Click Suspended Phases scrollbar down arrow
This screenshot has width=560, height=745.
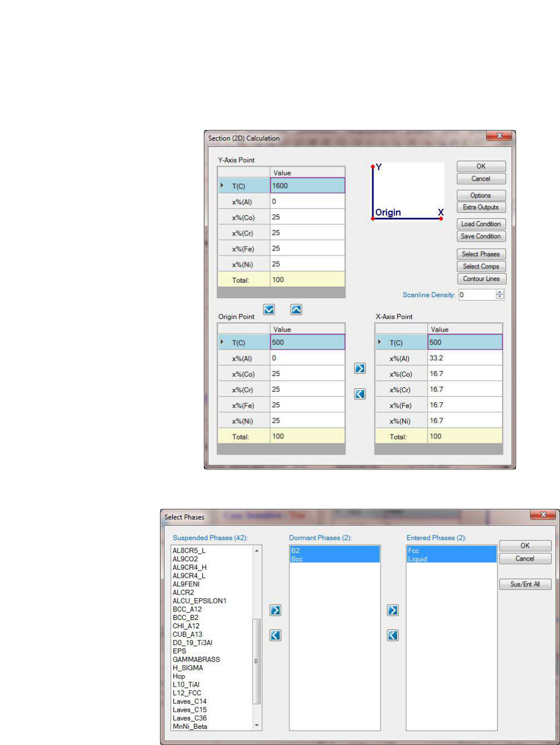click(x=257, y=726)
